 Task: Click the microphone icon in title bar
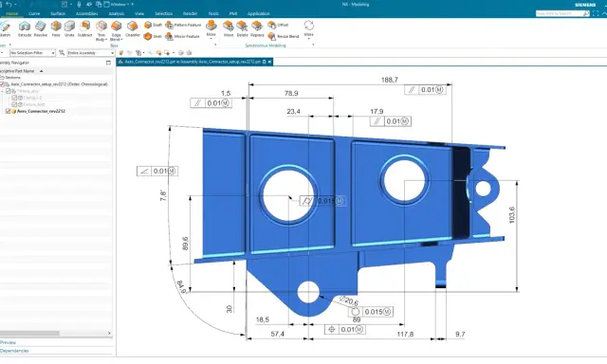79,4
